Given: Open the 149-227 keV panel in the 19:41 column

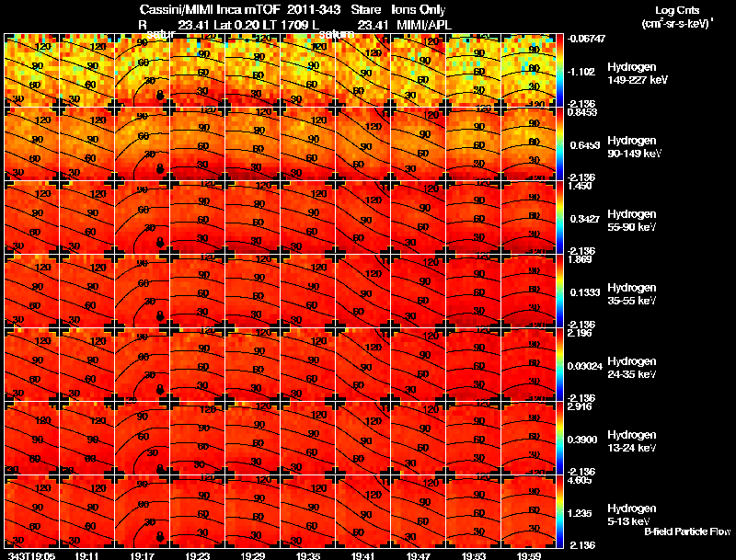Looking at the screenshot, I should 363,71.
